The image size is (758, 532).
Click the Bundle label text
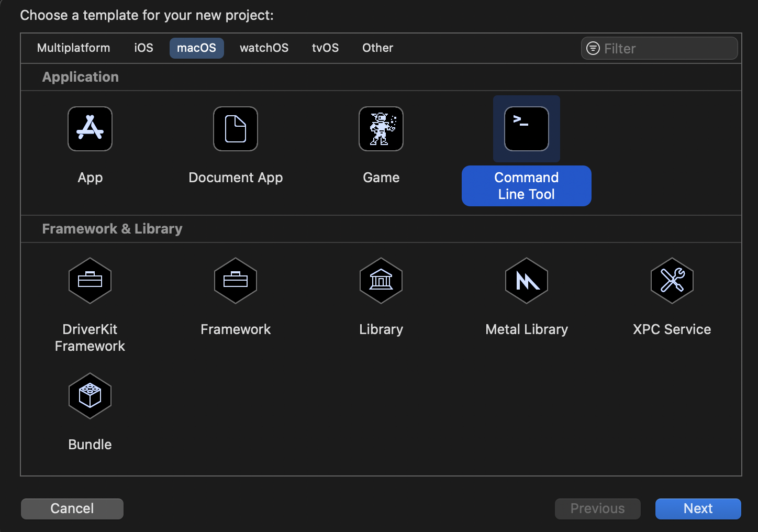pos(90,445)
